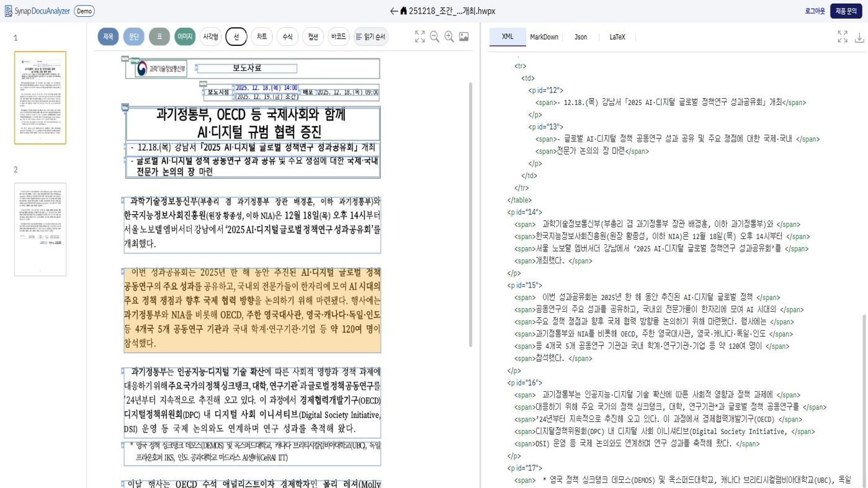This screenshot has height=488, width=868.
Task: Disable the 이미지 image detection filter
Action: pos(184,37)
